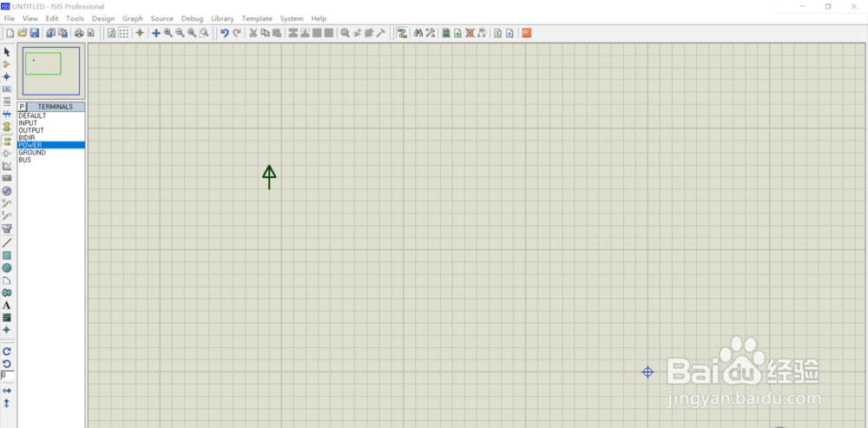Switch to Component mode
The image size is (868, 428).
click(x=7, y=64)
